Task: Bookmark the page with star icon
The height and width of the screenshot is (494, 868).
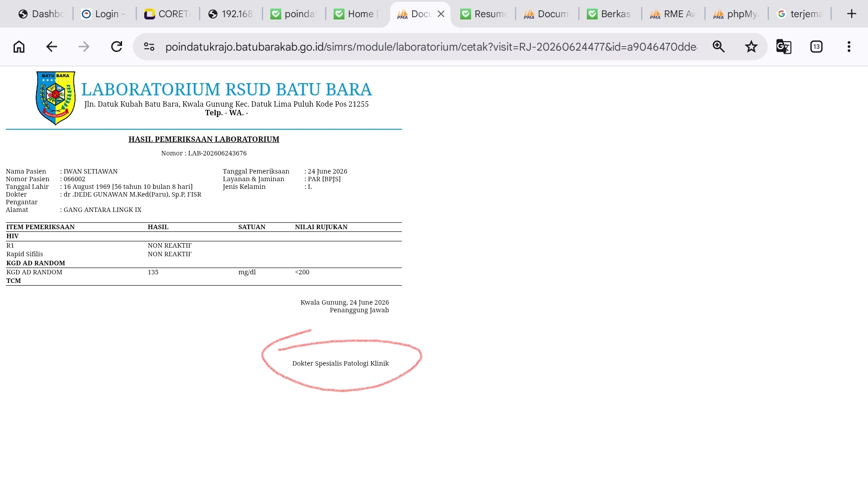Action: click(751, 47)
